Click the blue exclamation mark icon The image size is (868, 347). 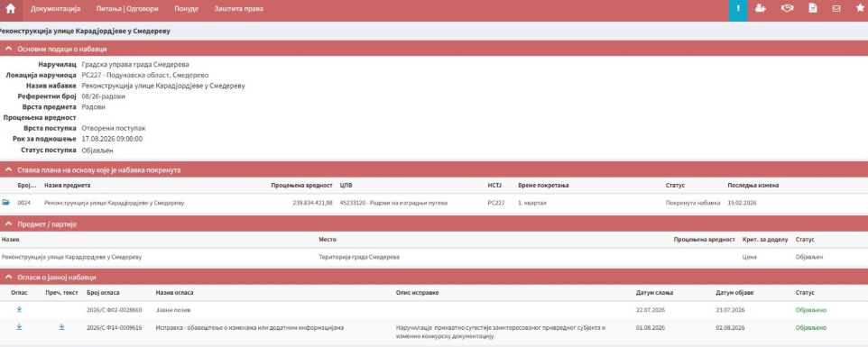(x=738, y=9)
